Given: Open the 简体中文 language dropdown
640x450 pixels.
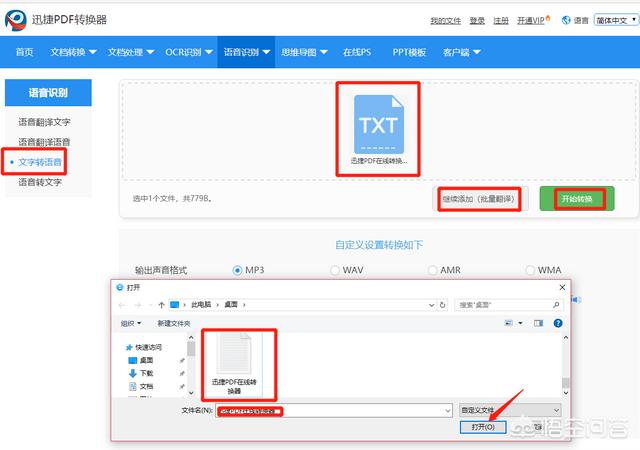Looking at the screenshot, I should (616, 20).
